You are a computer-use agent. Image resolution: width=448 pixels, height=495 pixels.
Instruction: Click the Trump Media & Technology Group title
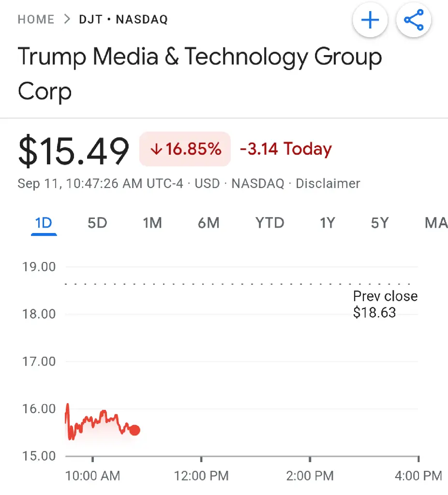pos(200,73)
